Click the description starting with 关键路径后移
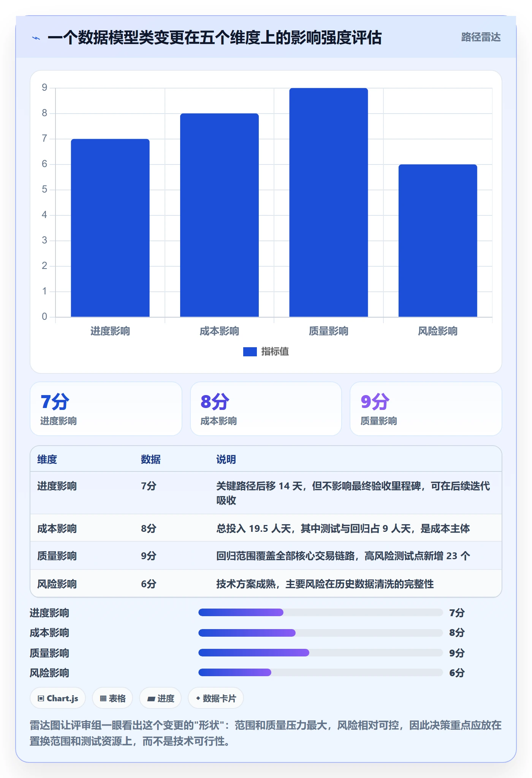532x778 pixels. (x=353, y=493)
